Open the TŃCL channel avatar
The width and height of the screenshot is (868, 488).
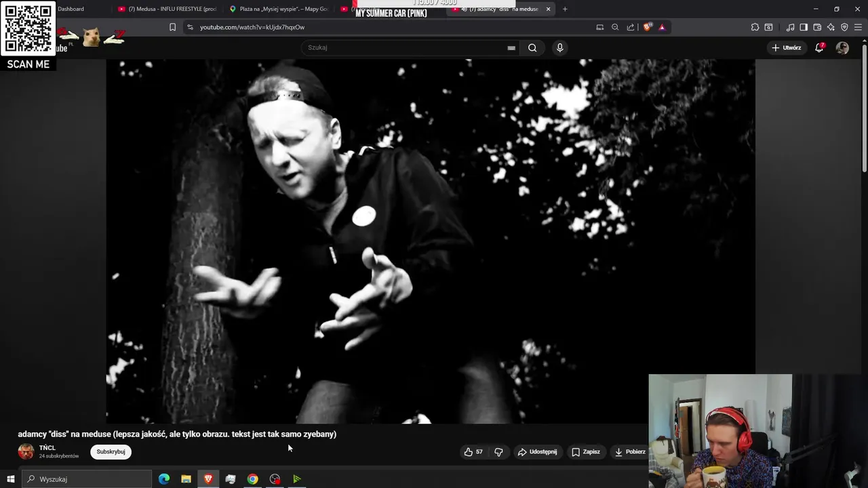click(26, 451)
